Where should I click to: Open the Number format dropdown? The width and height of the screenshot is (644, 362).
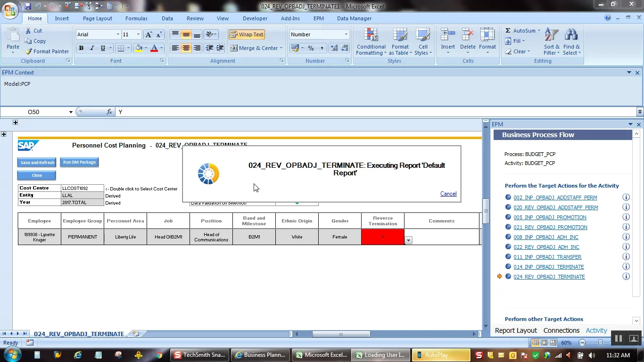click(x=346, y=34)
